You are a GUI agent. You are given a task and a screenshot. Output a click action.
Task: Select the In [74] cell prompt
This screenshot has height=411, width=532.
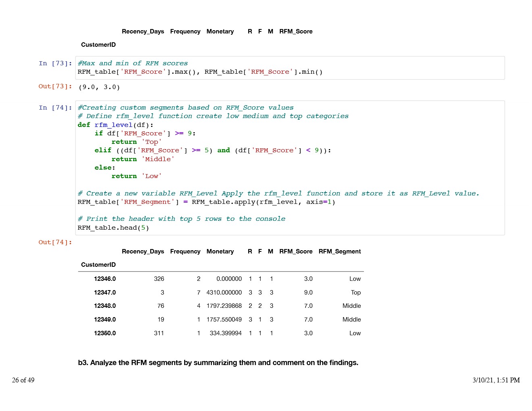click(x=55, y=108)
